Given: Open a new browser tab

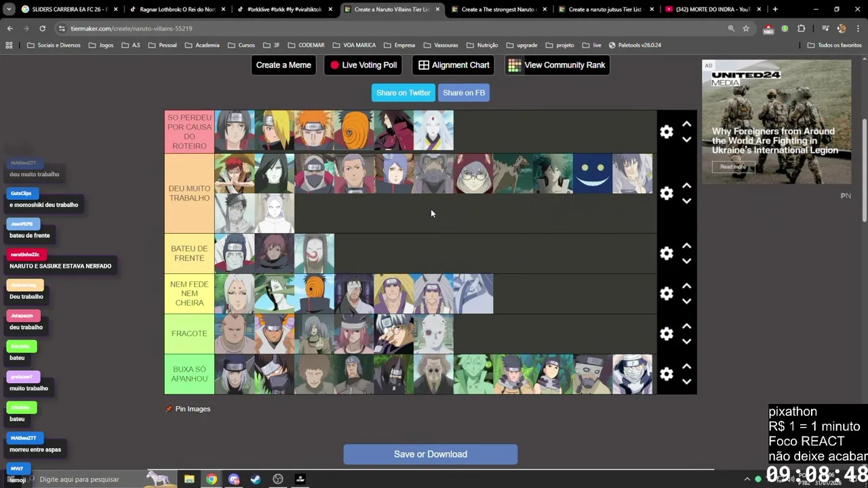Looking at the screenshot, I should (x=775, y=9).
